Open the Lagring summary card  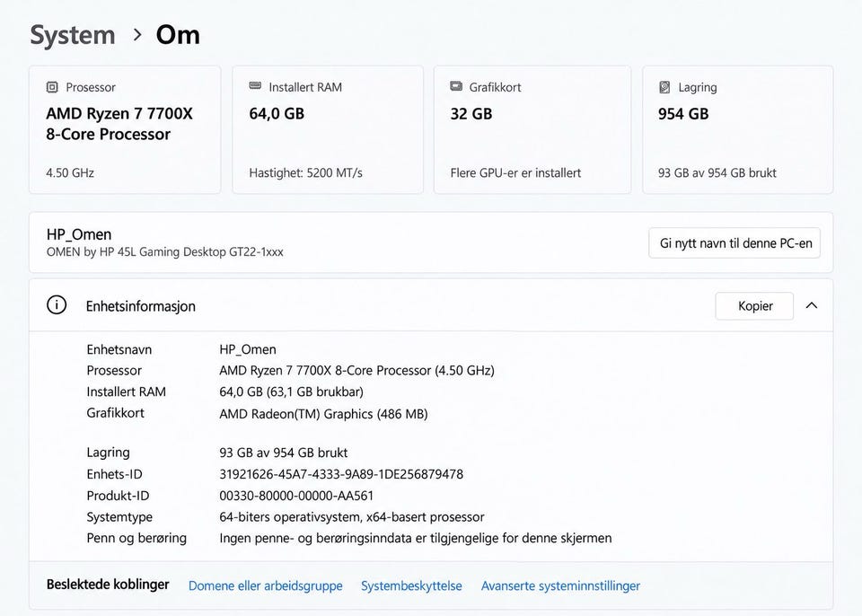click(x=738, y=130)
